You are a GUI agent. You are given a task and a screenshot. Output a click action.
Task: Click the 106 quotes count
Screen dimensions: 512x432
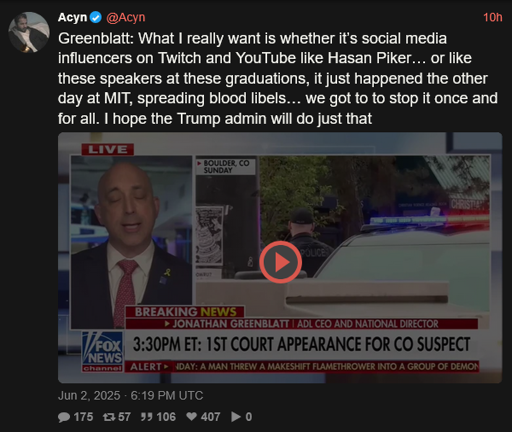[x=166, y=417]
